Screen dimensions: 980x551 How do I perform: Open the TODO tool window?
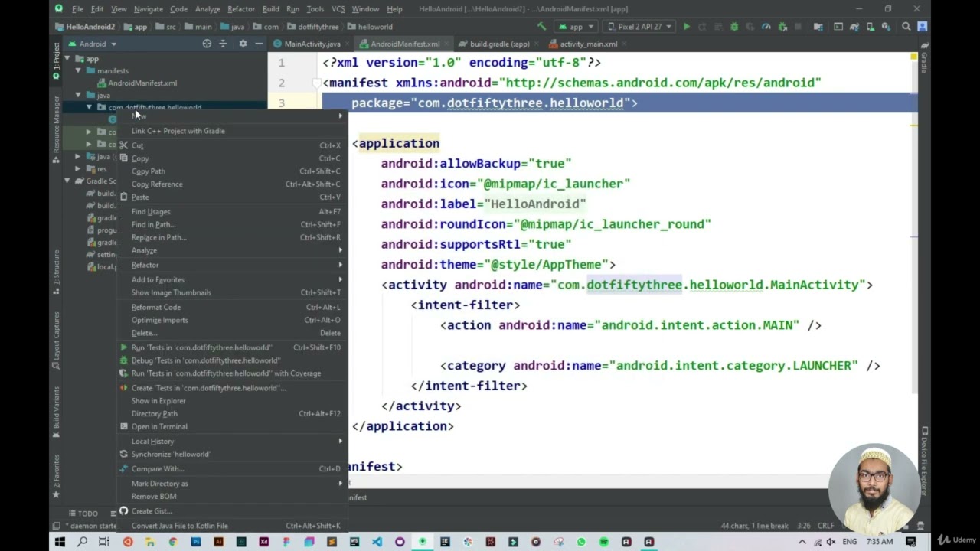83,514
